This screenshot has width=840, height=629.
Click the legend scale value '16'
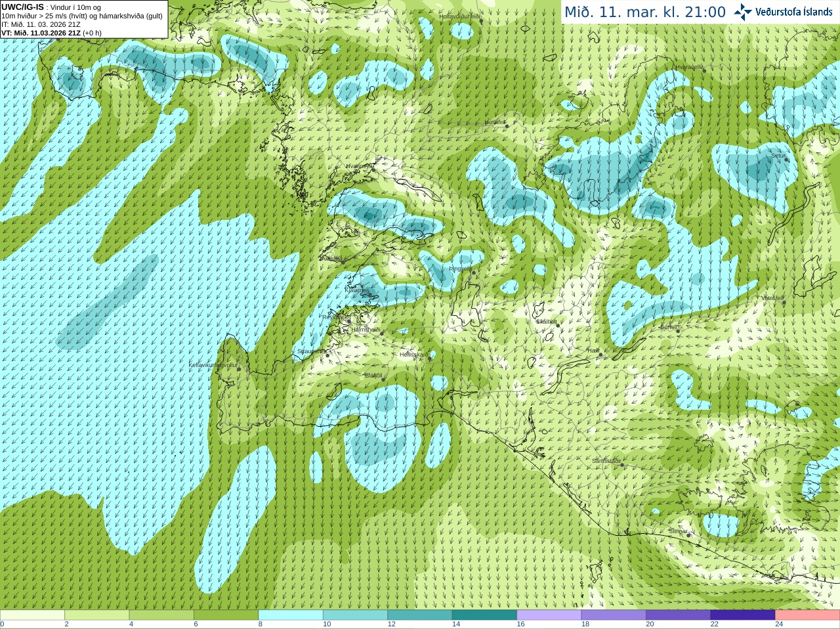[x=521, y=624]
